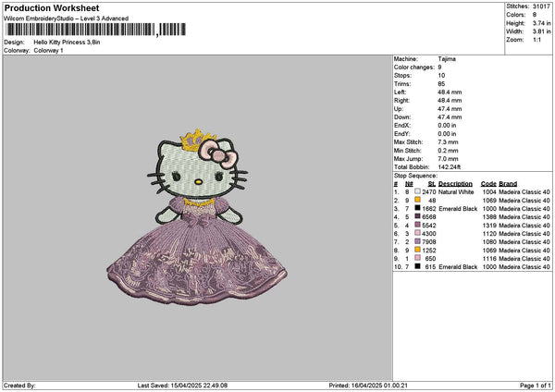Select the pink swatch in the 650-stitch row
This screenshot has width=555, height=392.
point(418,258)
